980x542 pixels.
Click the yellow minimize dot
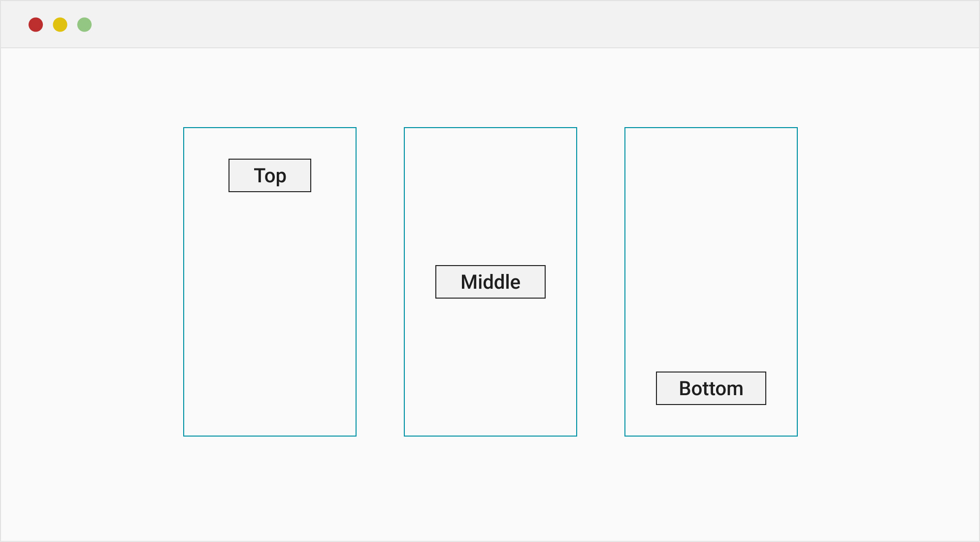pos(60,25)
